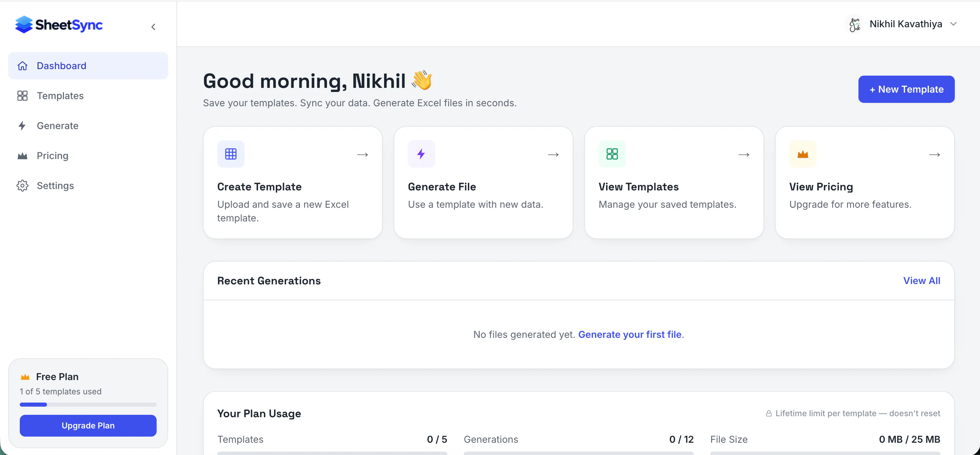This screenshot has height=455, width=980.
Task: Click the SheetSync brand name text
Action: point(69,25)
